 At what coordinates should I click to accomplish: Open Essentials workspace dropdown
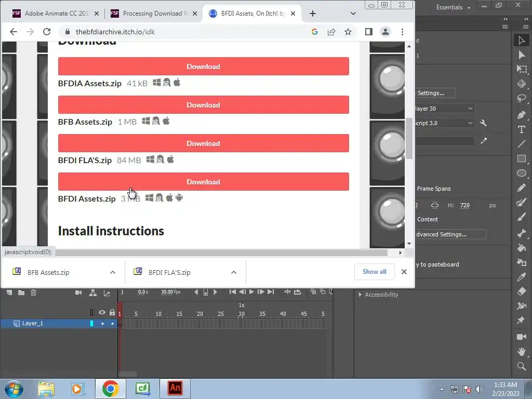click(454, 7)
